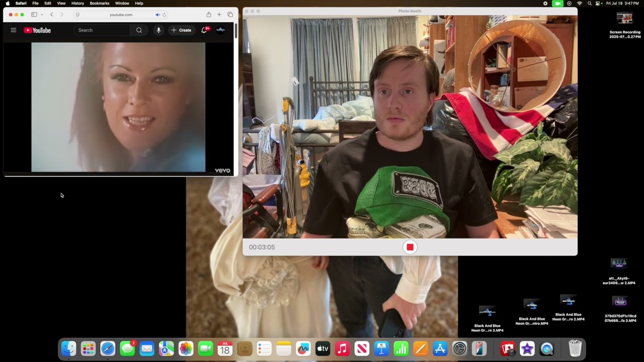Click the playing YouTube video
The image size is (644, 362).
118,107
